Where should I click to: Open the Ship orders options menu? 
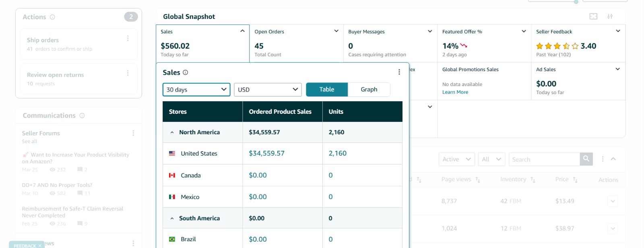coord(128,38)
